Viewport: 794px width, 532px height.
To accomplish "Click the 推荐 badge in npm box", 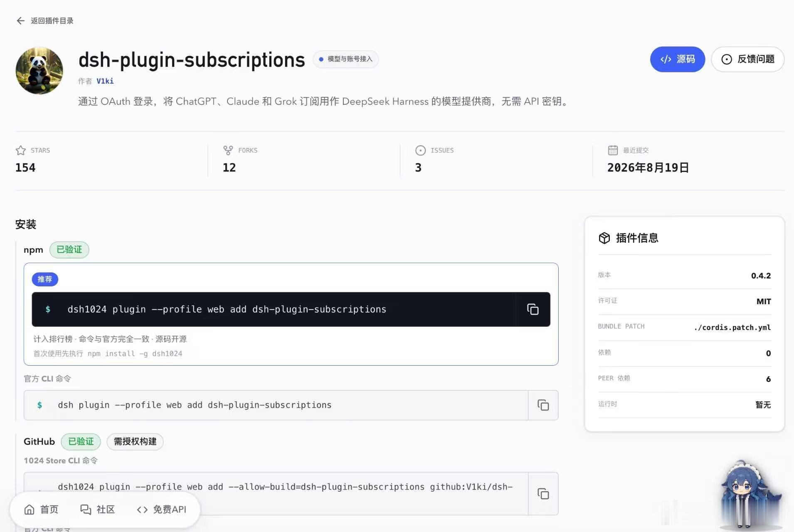I will 45,279.
